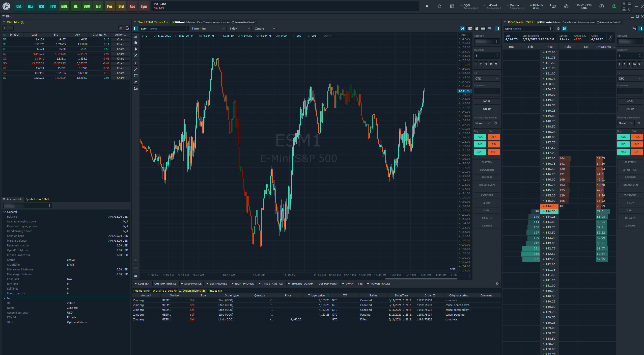644x355 pixels.
Task: Toggle LEFT PROFILE analysis button
Action: pos(217,284)
